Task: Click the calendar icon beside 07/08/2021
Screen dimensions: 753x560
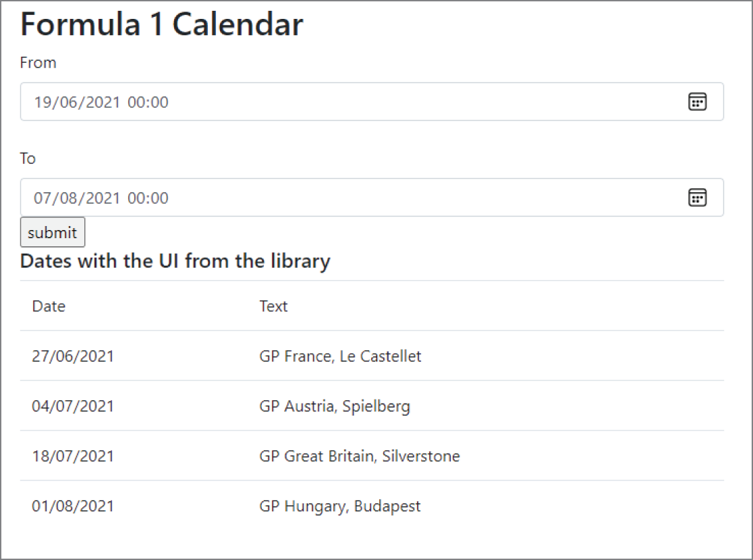Action: coord(698,197)
